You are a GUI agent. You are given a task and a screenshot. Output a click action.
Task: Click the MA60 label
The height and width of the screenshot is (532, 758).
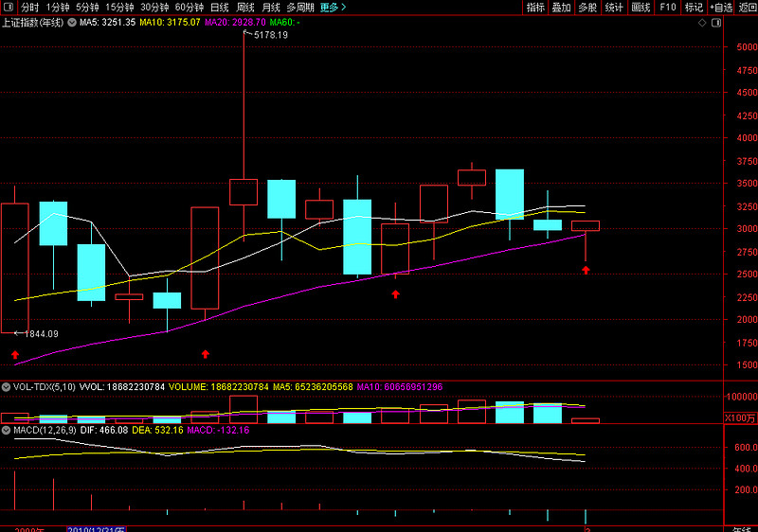(285, 22)
